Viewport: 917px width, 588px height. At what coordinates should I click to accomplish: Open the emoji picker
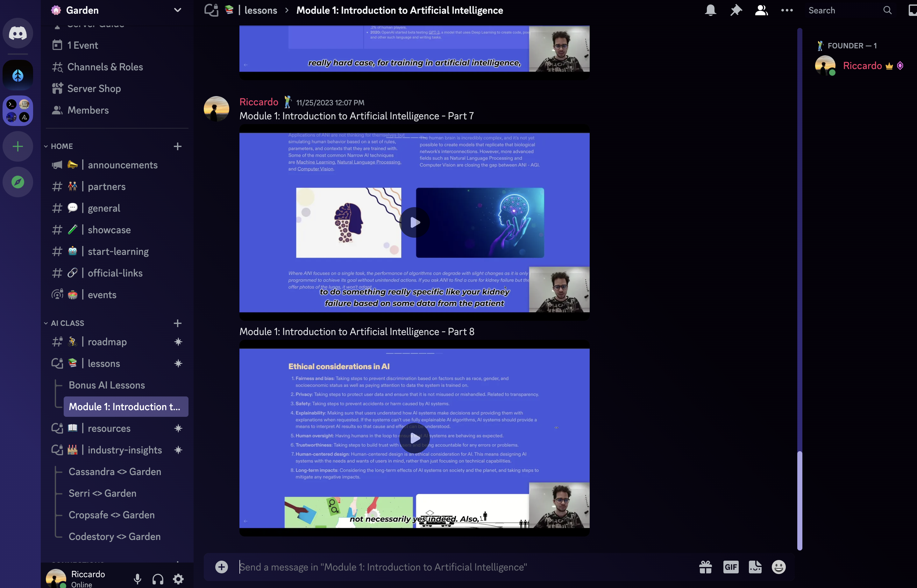point(778,567)
